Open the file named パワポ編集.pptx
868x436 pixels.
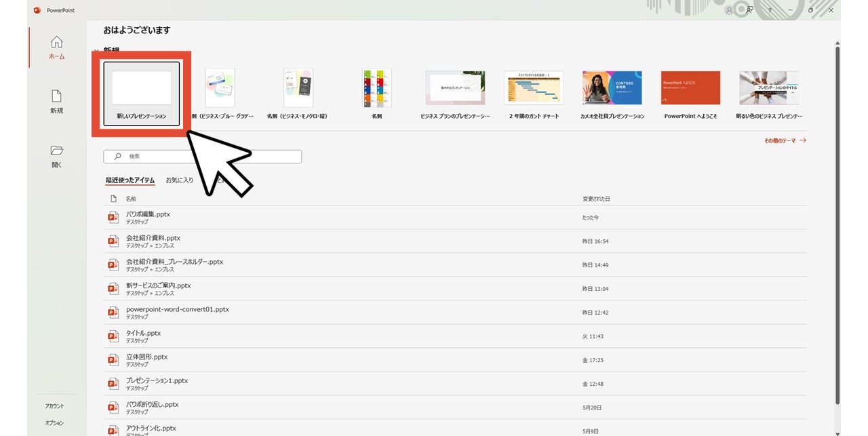[x=148, y=214]
